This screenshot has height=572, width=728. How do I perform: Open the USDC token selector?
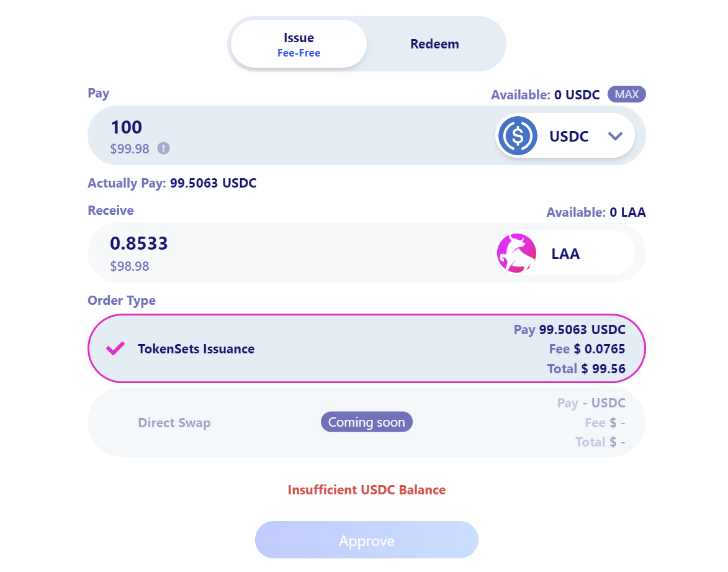coord(565,135)
